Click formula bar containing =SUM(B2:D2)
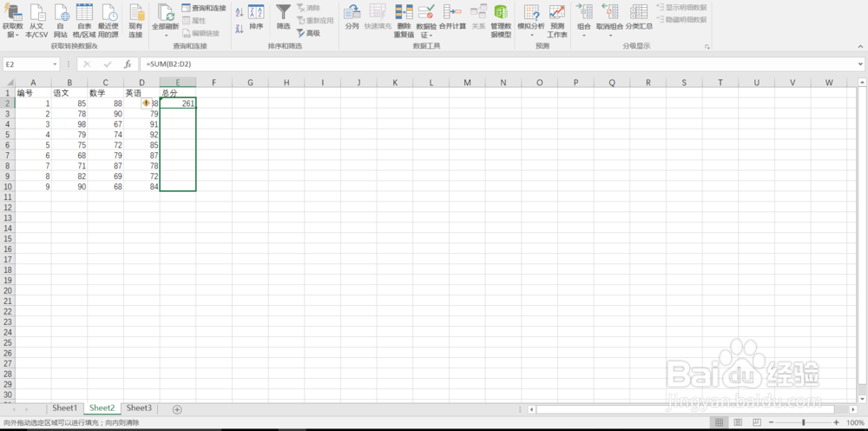 tap(498, 64)
